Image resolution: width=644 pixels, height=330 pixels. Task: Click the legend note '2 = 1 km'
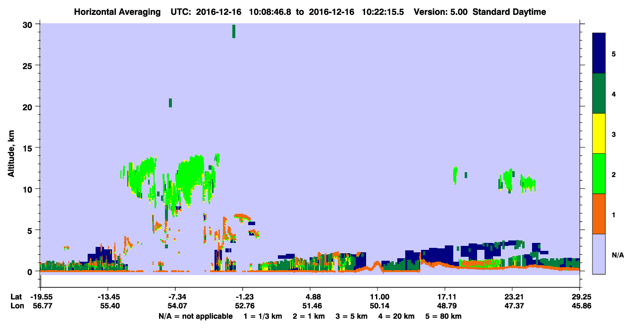pos(309,316)
